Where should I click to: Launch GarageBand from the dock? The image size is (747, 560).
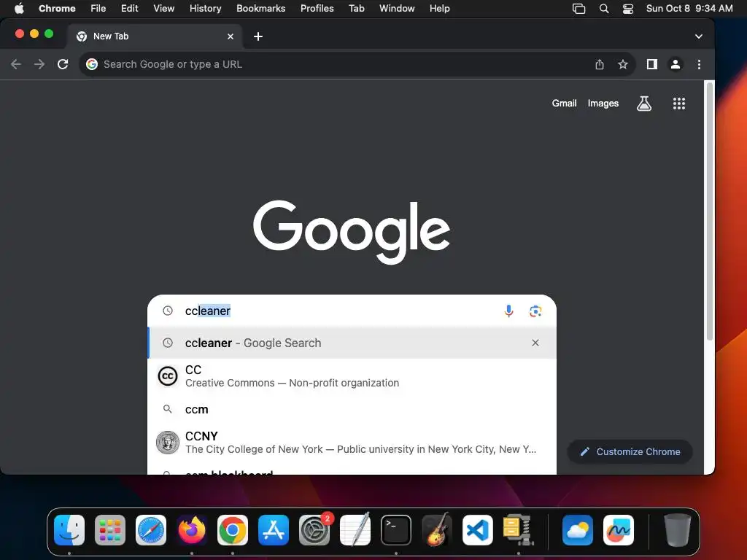437,529
